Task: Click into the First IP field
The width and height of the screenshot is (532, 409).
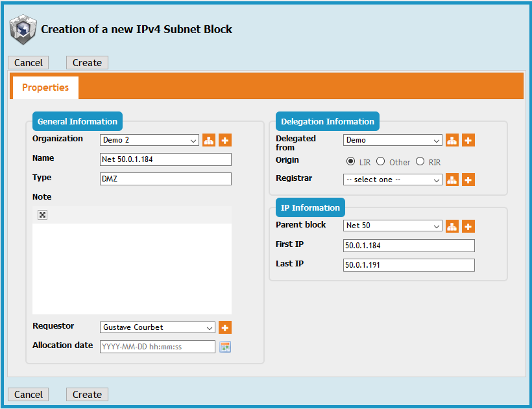Action: click(409, 246)
